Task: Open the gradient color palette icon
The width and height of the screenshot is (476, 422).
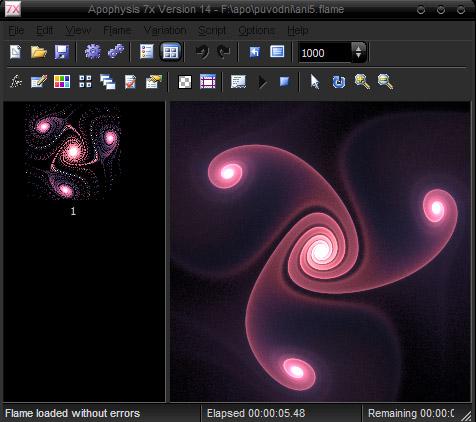Action: [x=62, y=82]
